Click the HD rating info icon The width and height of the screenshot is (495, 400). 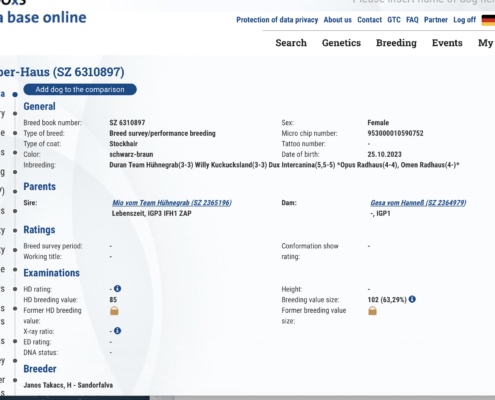pos(117,289)
